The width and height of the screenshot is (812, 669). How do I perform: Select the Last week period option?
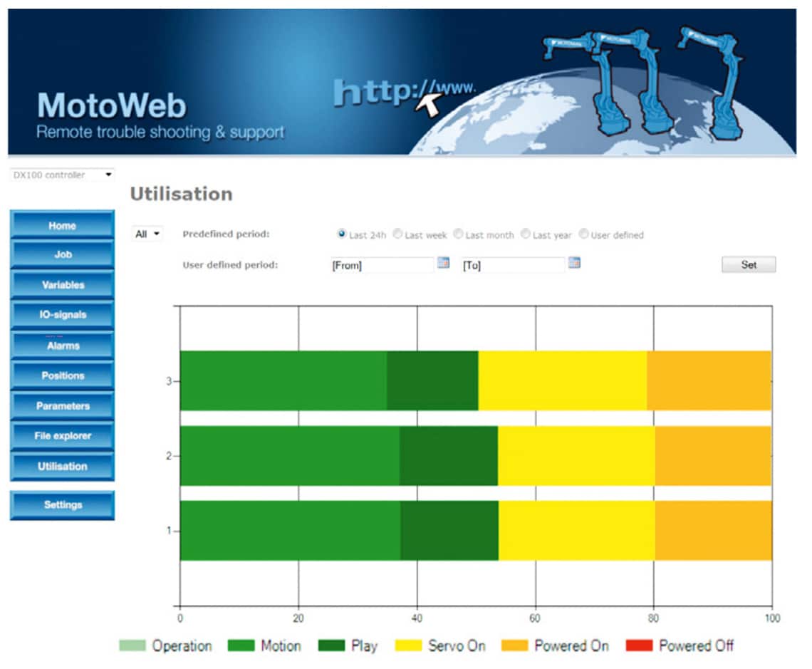click(398, 234)
